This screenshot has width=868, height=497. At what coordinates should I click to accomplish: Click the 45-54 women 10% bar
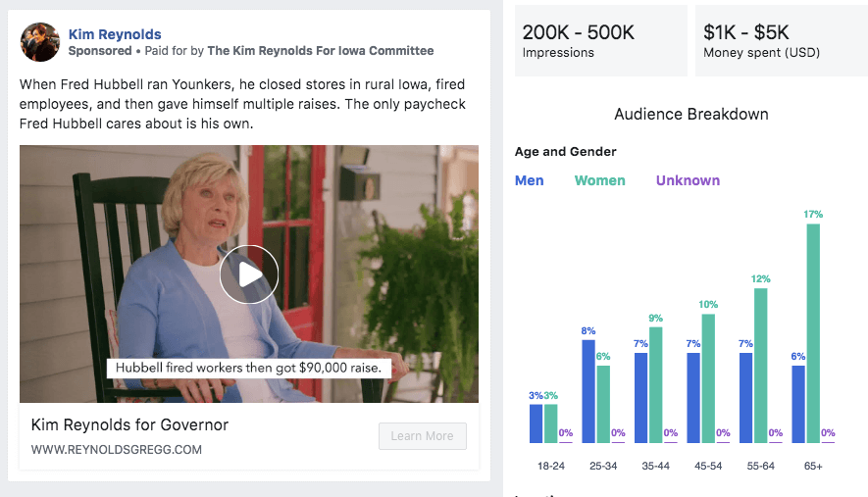coord(708,378)
